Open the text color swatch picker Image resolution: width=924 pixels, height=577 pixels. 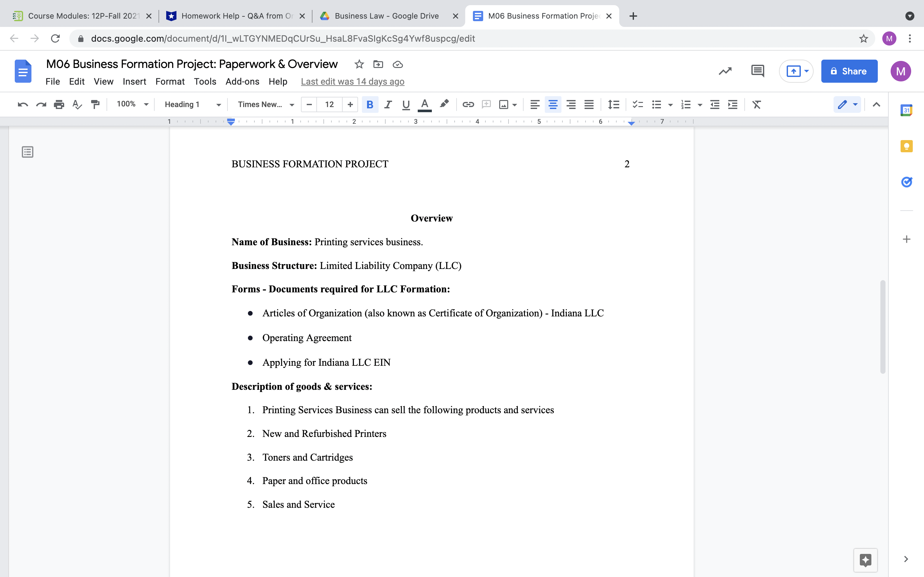pos(424,104)
